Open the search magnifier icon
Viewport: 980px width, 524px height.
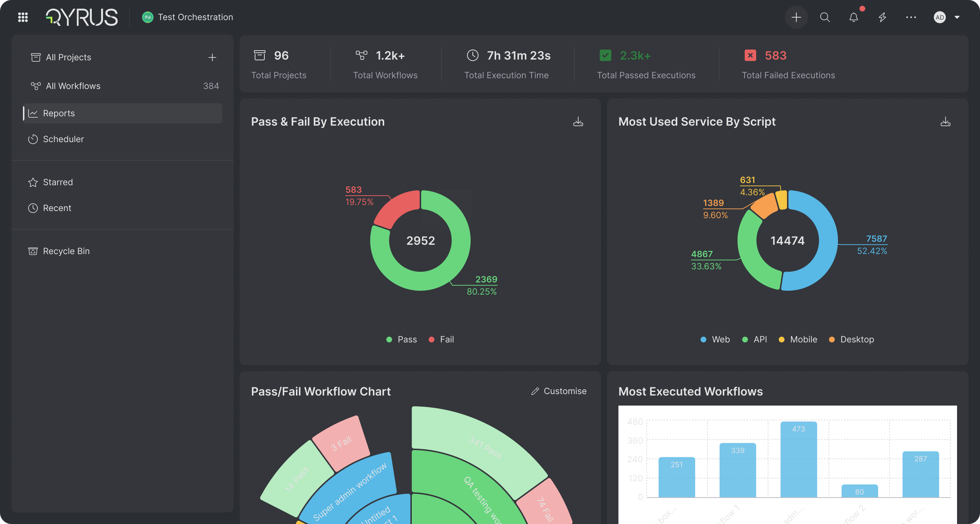[x=824, y=17]
